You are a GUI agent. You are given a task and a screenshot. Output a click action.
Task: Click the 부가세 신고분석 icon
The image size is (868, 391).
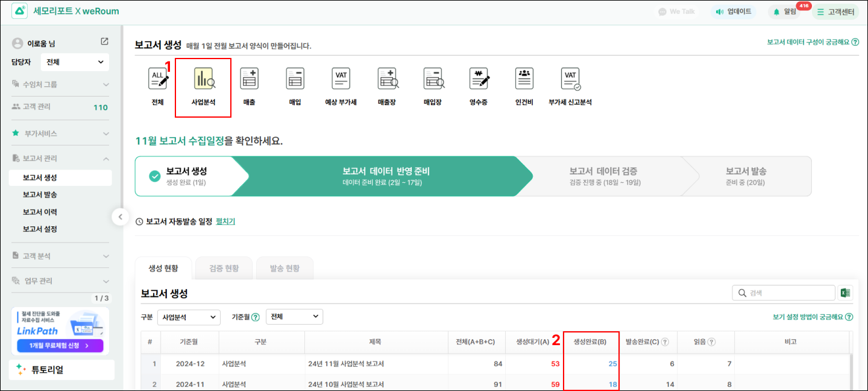[570, 80]
